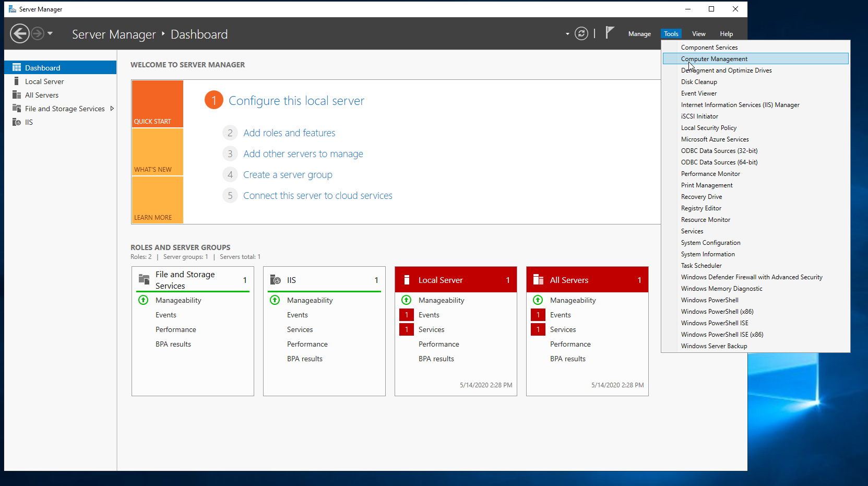Launch Registry Editor from Tools menu
The image size is (868, 486).
click(x=755, y=208)
